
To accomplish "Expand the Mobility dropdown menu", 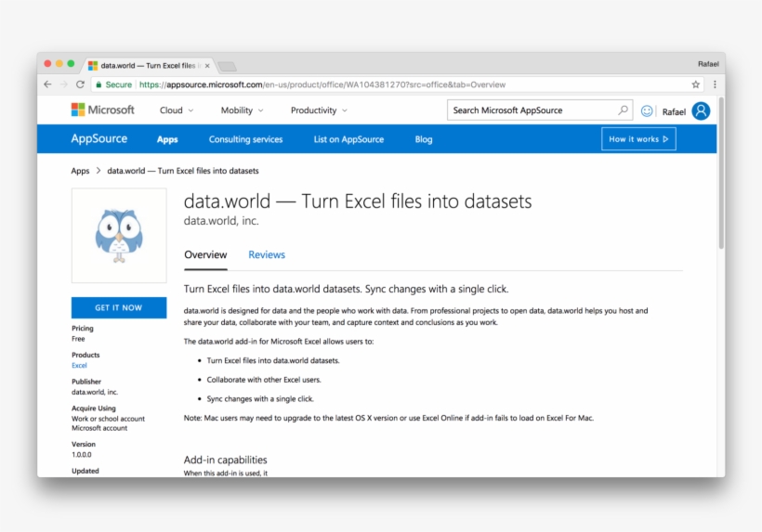I will (242, 110).
